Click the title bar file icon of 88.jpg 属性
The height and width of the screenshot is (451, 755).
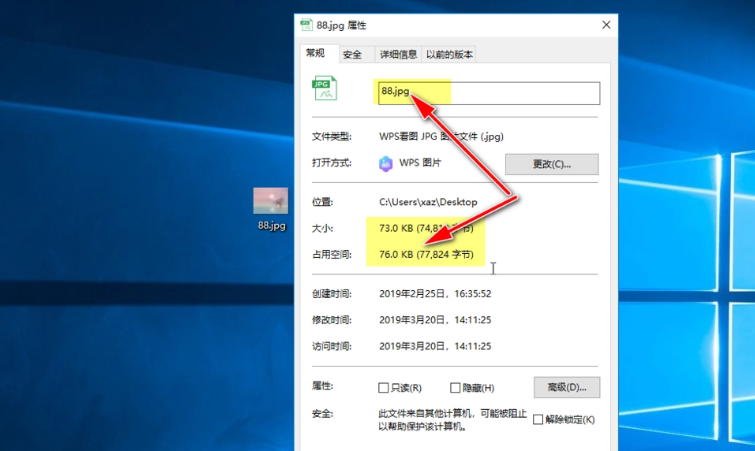point(306,25)
